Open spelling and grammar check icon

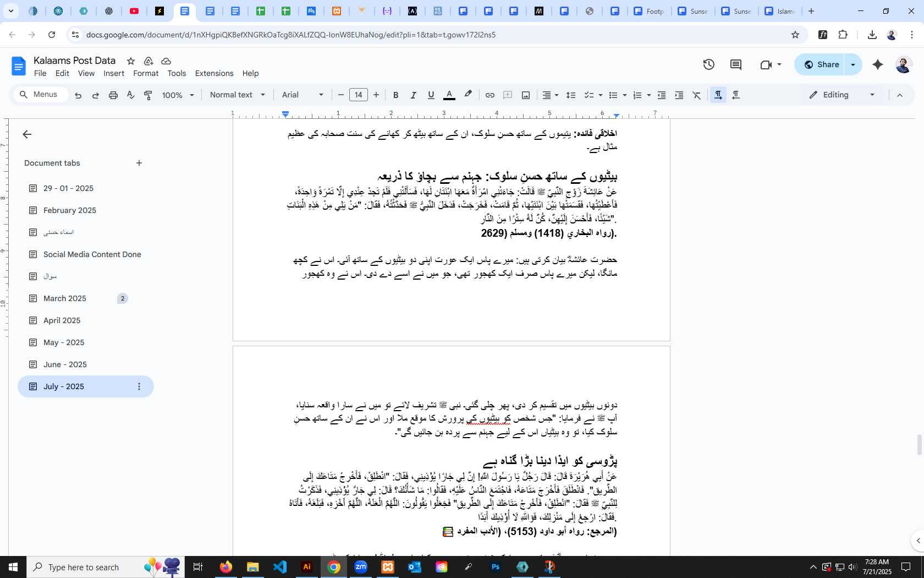pyautogui.click(x=130, y=95)
